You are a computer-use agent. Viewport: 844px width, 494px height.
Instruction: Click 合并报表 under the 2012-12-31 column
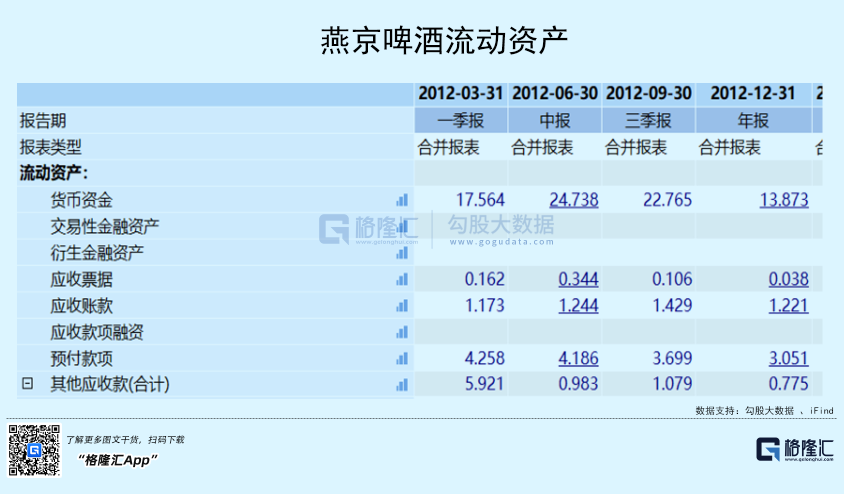pyautogui.click(x=729, y=147)
